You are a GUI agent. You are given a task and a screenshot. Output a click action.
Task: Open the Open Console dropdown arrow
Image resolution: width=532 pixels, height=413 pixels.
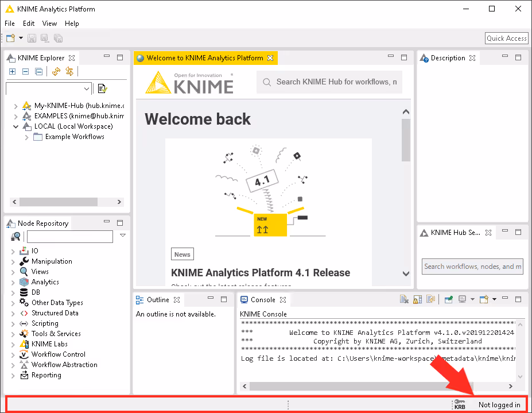tap(494, 299)
